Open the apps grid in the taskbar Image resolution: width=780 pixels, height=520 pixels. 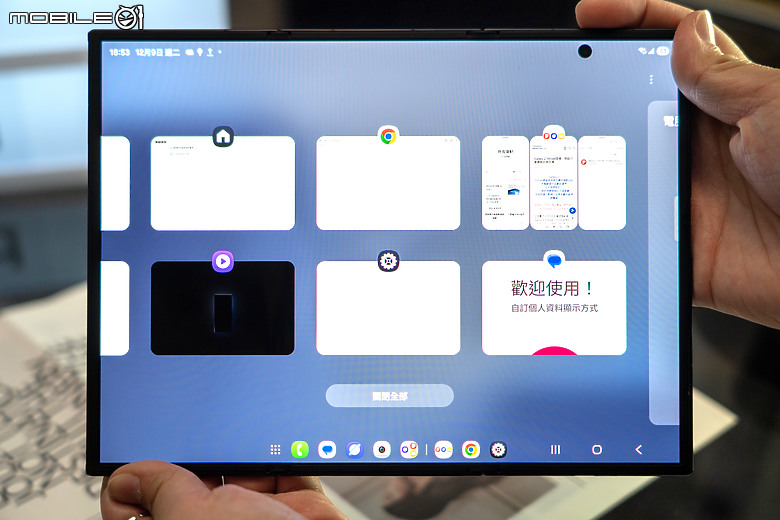point(275,450)
